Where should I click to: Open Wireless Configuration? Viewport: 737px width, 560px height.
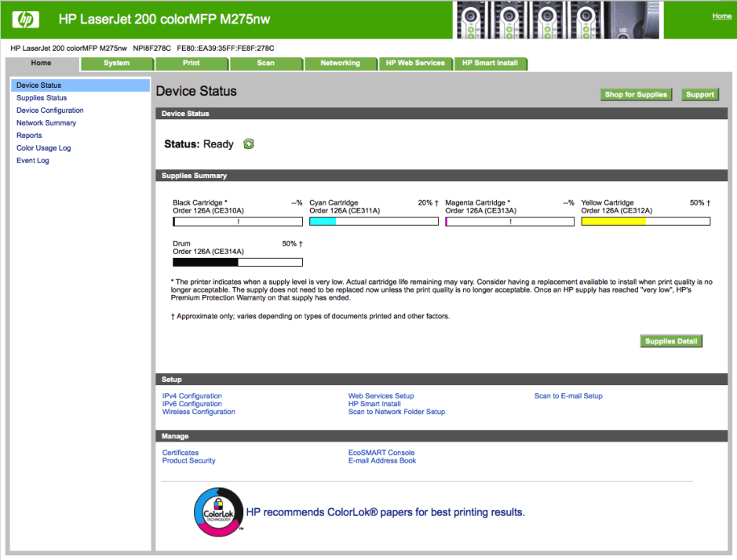click(198, 411)
